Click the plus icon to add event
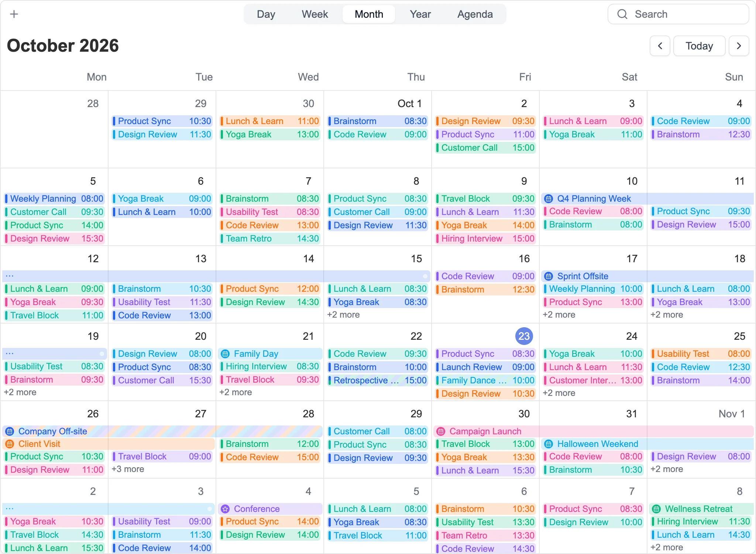This screenshot has width=756, height=554. [x=14, y=14]
